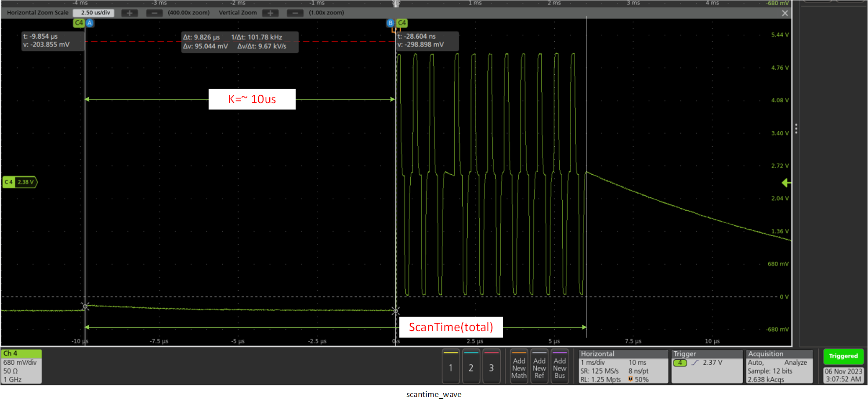Click the trigger level value 2.37 V

712,363
